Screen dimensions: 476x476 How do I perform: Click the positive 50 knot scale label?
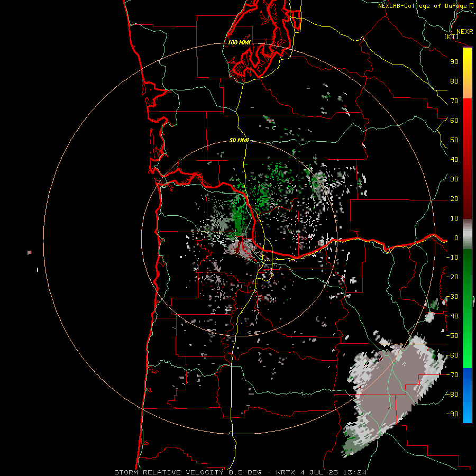pyautogui.click(x=454, y=140)
